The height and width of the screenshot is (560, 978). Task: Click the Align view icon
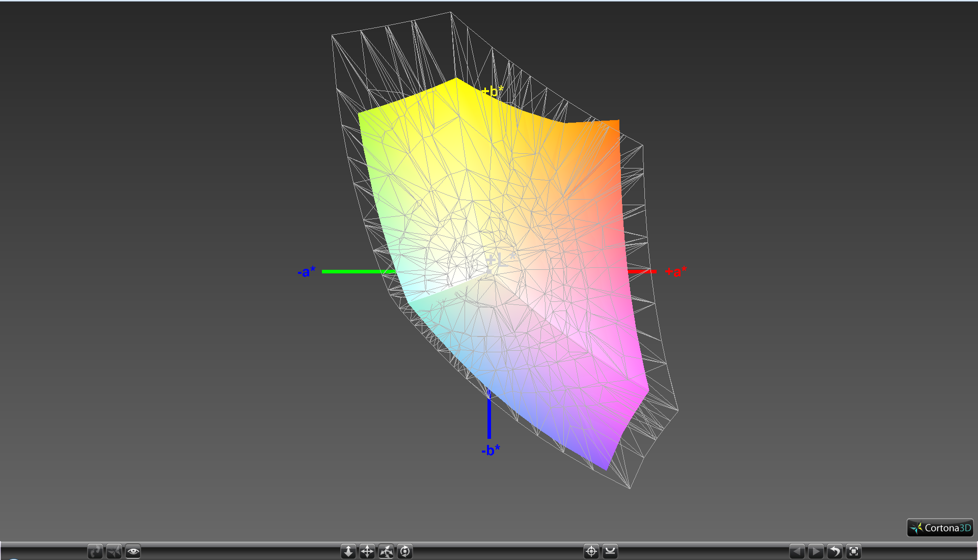(x=610, y=551)
